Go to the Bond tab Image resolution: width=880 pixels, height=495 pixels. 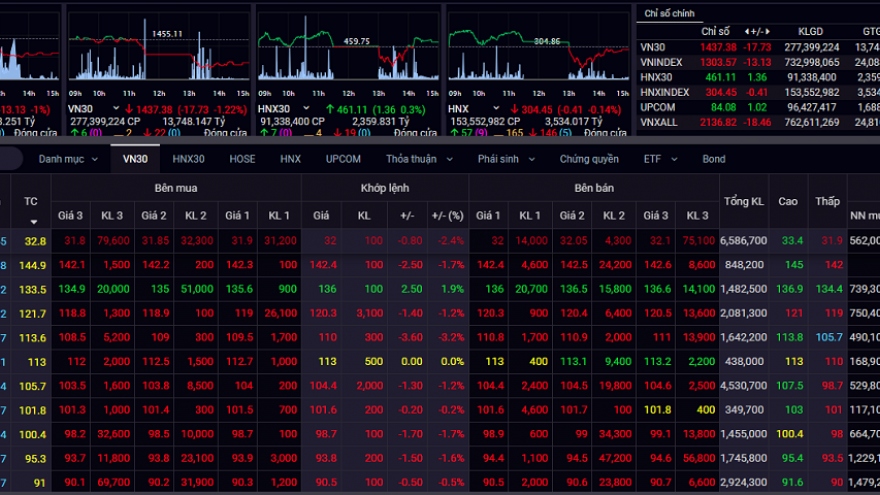point(714,159)
